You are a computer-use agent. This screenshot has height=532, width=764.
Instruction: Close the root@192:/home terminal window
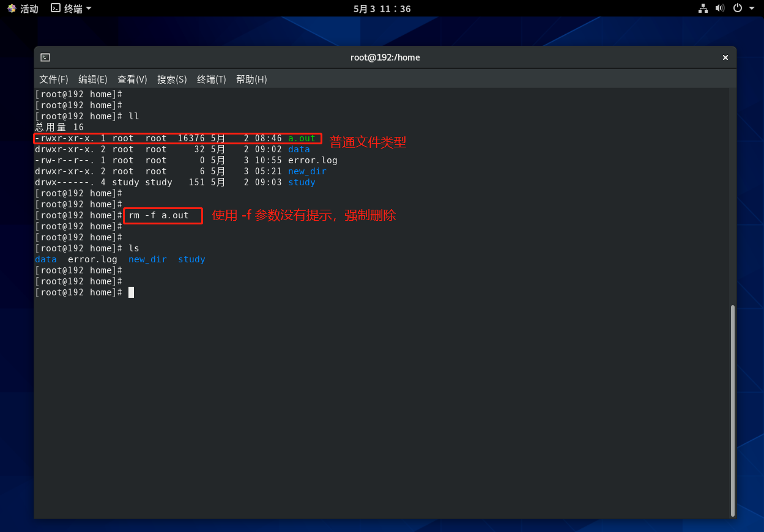(725, 57)
